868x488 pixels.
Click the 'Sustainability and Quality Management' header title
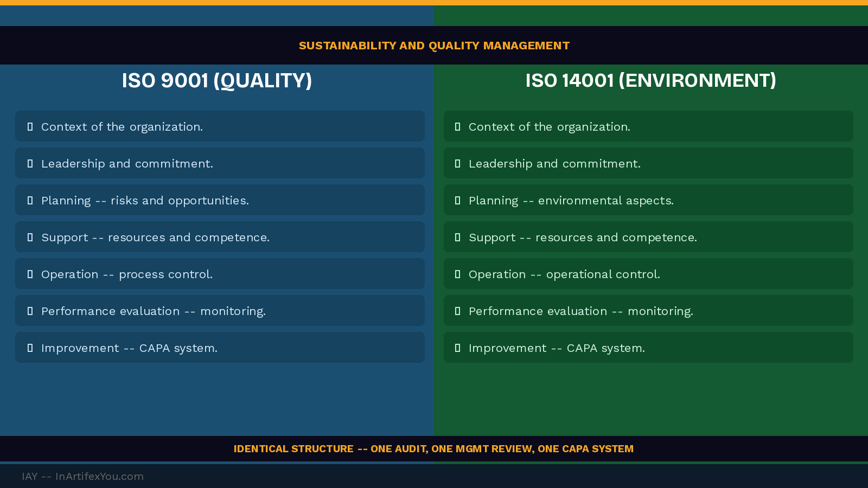click(x=434, y=46)
